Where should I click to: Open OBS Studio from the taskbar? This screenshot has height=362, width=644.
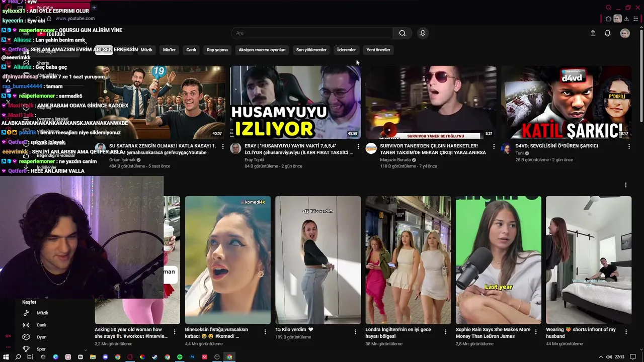click(x=217, y=357)
